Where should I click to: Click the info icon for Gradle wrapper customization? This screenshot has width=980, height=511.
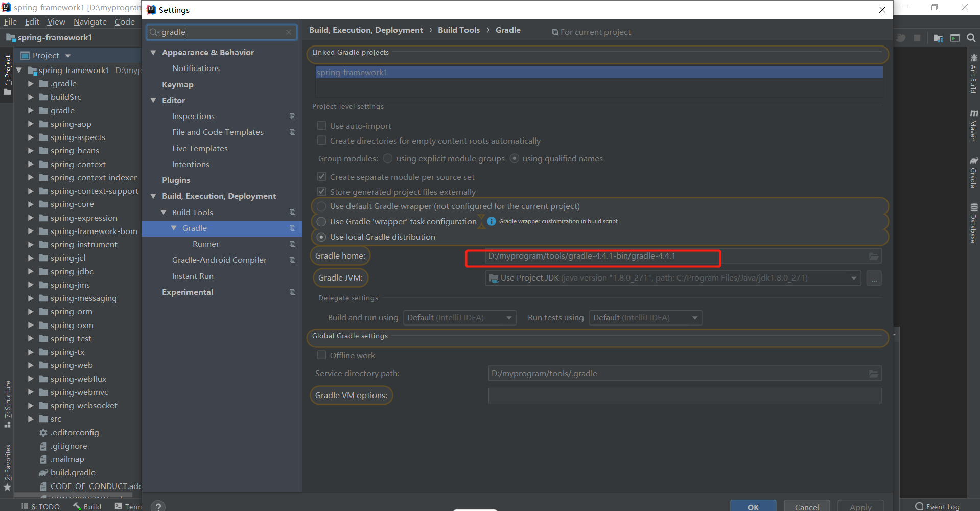click(x=492, y=221)
